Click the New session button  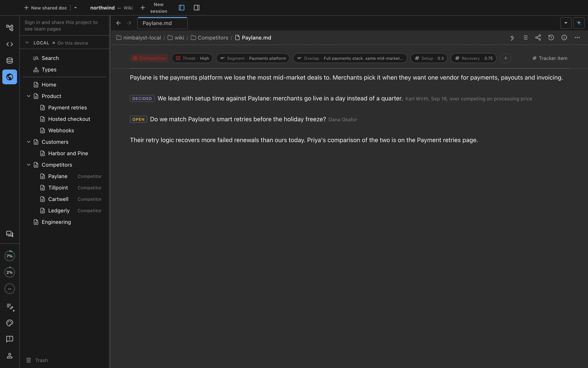154,8
